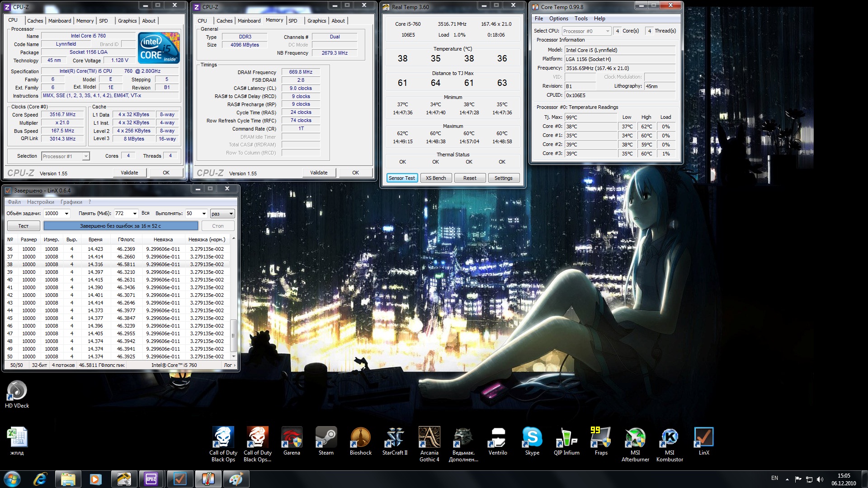Open SPD tab in the Memory CPU-Z window
This screenshot has width=868, height=488.
click(293, 21)
